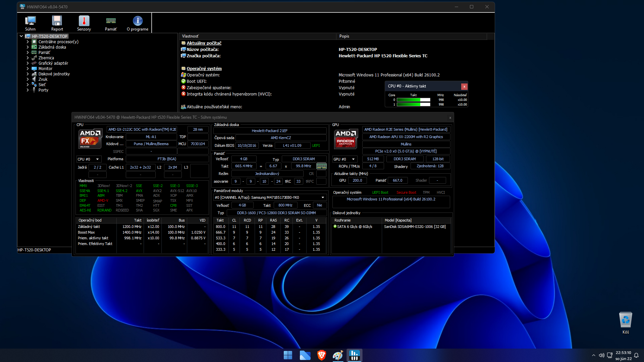Click the Vlastnosť column header
Screen dimensions: 644x362
click(258, 36)
